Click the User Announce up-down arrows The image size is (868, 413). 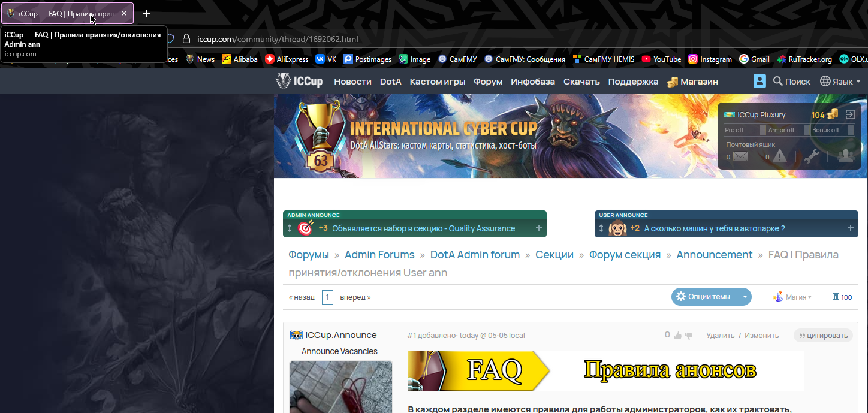coord(601,228)
